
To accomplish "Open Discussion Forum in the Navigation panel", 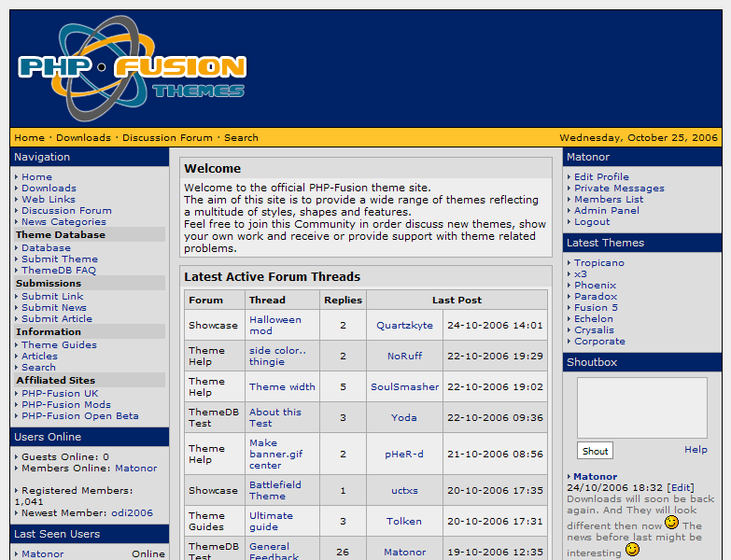I will tap(66, 211).
